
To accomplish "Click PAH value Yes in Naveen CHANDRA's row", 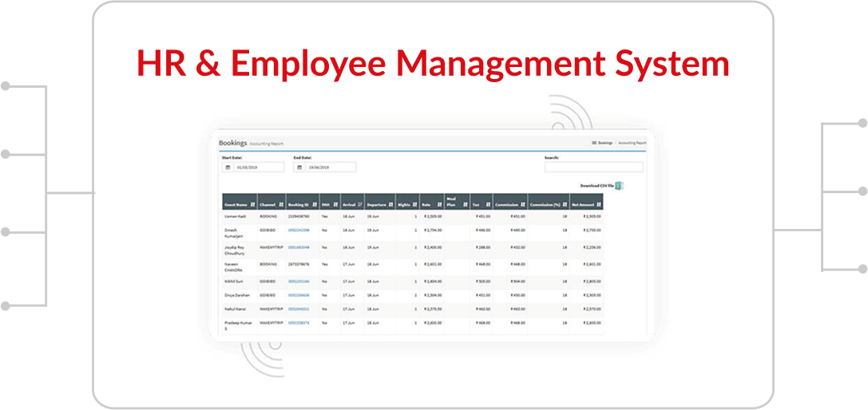I will point(325,265).
